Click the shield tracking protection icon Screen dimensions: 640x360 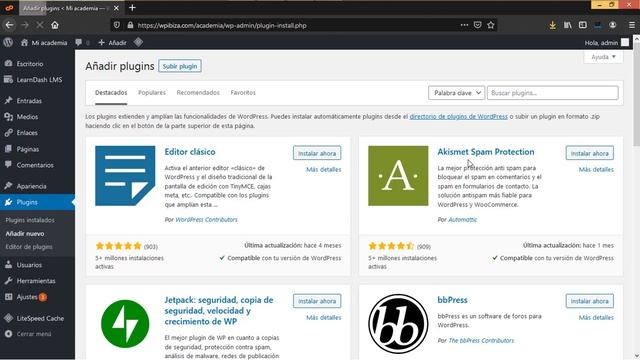[x=117, y=25]
